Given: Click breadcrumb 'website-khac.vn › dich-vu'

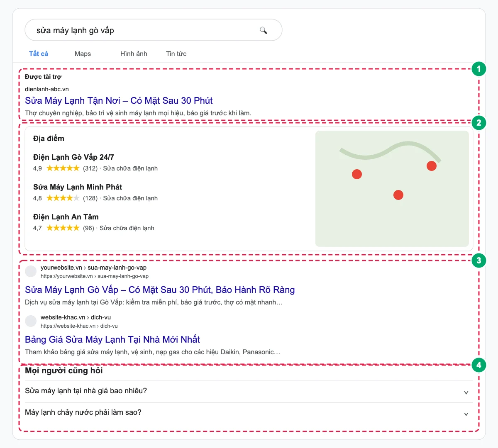Looking at the screenshot, I should 76,317.
